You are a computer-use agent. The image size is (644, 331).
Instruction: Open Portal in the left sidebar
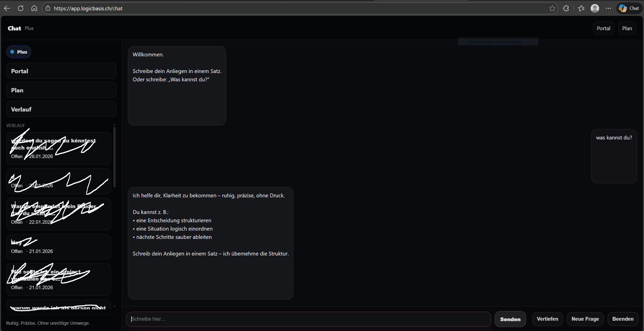pyautogui.click(x=61, y=71)
